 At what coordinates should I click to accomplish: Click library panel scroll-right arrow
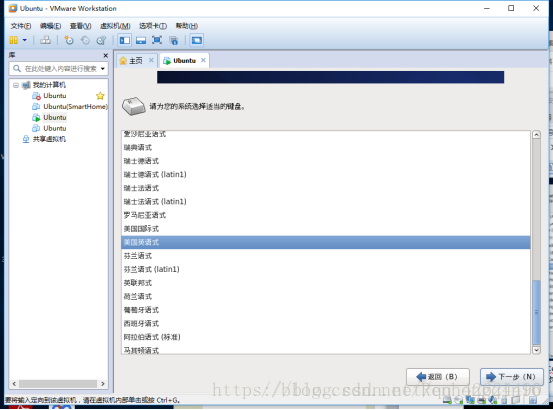click(x=103, y=384)
